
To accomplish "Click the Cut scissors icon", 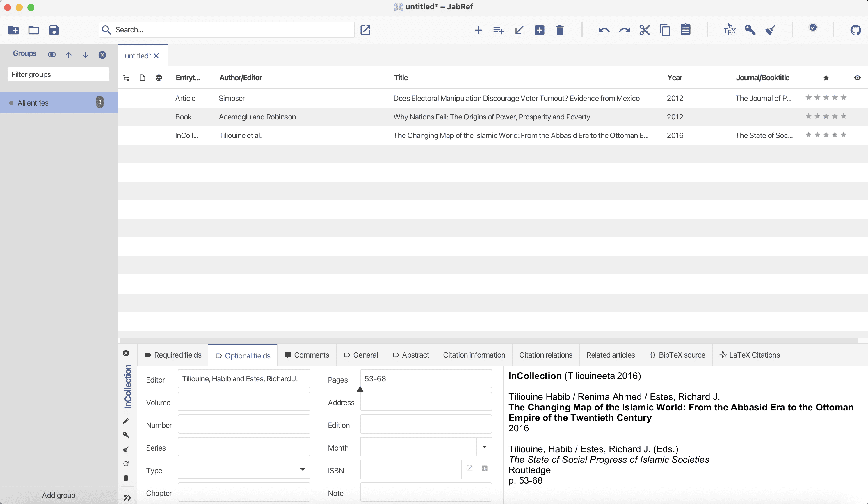I will [645, 30].
